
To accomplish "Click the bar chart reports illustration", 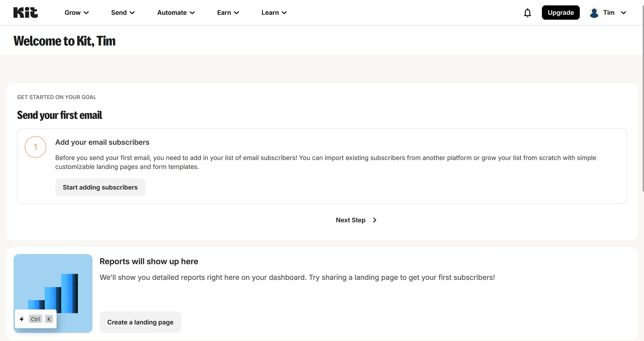I will click(x=53, y=293).
